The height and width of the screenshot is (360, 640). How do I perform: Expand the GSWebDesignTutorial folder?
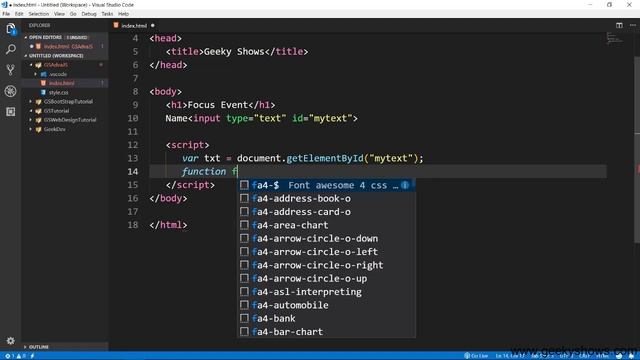pyautogui.click(x=31, y=120)
